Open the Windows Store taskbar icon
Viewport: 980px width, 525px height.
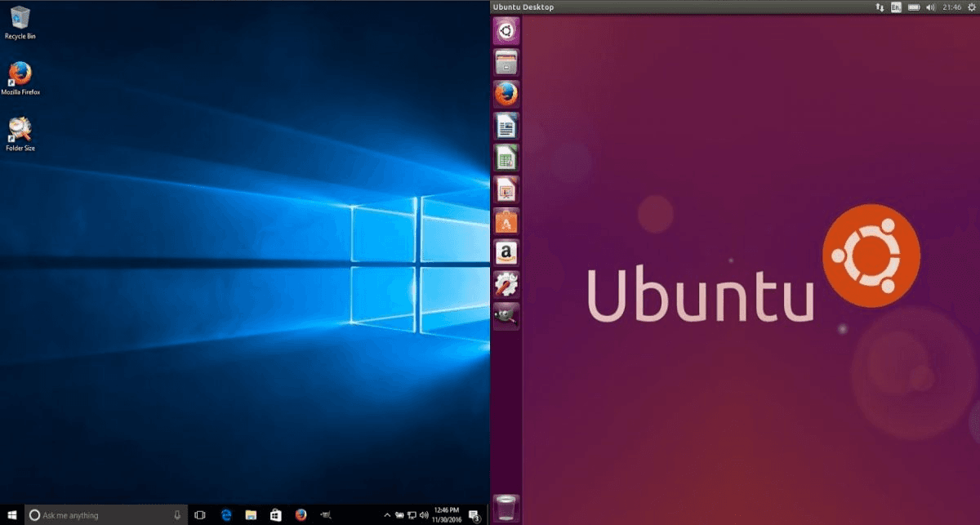pos(276,515)
